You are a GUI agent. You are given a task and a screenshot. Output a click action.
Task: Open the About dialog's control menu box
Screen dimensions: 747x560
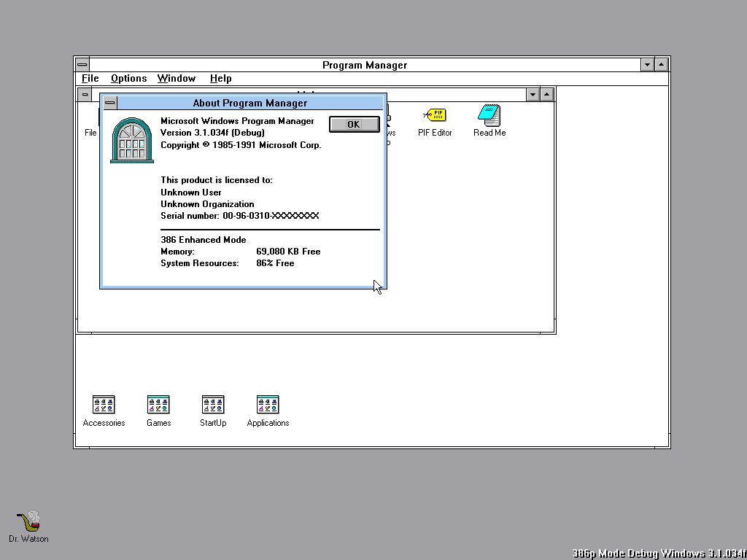(x=110, y=103)
